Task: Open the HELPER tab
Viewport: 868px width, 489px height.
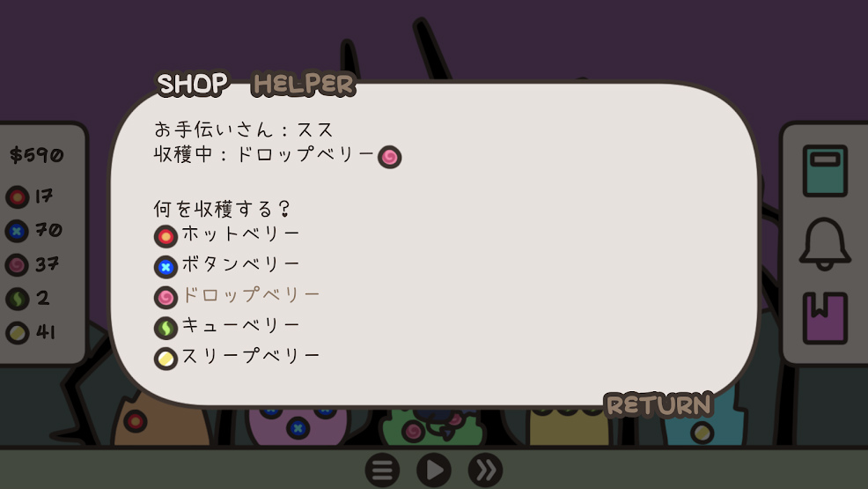Action: [303, 85]
